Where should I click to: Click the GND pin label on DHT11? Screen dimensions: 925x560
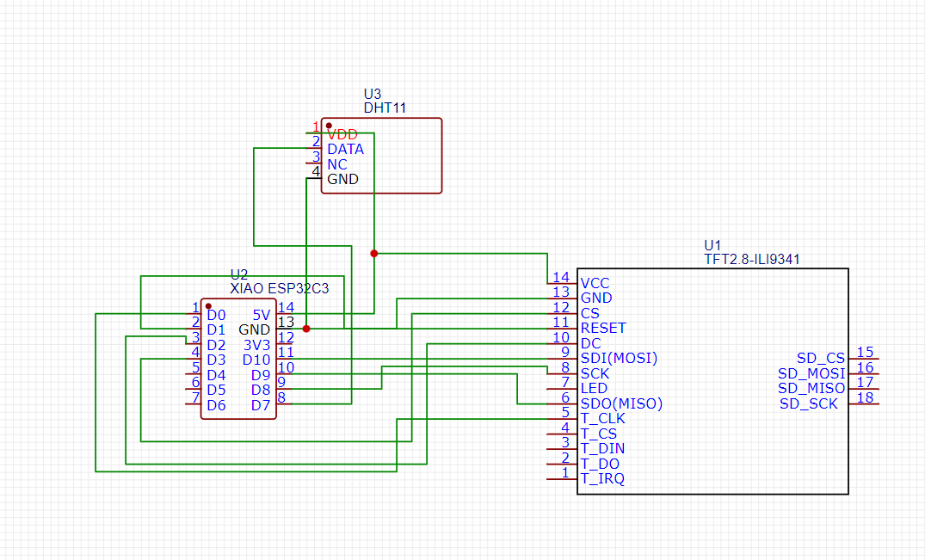coord(342,179)
